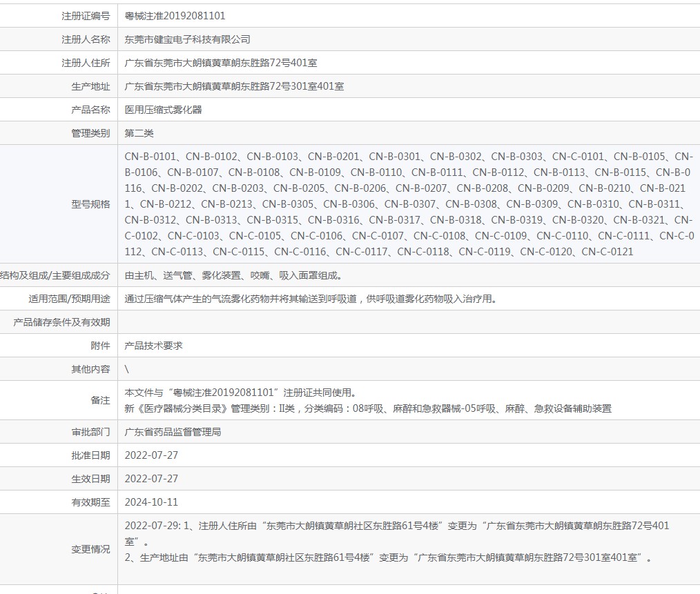Click composition text 由主机、送气管、雾化装置

(233, 276)
